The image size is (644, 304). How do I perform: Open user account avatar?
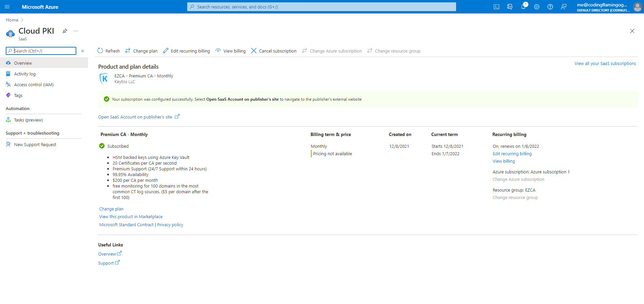637,7
